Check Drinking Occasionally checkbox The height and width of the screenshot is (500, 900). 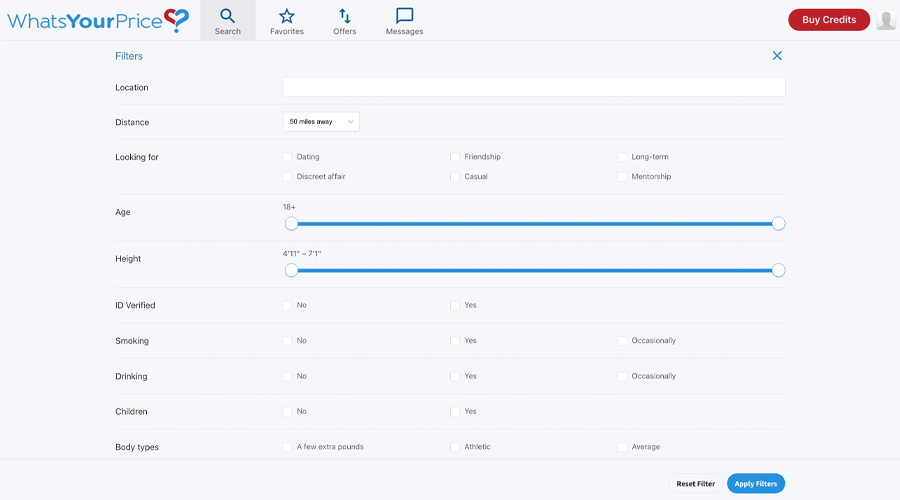pyautogui.click(x=622, y=377)
